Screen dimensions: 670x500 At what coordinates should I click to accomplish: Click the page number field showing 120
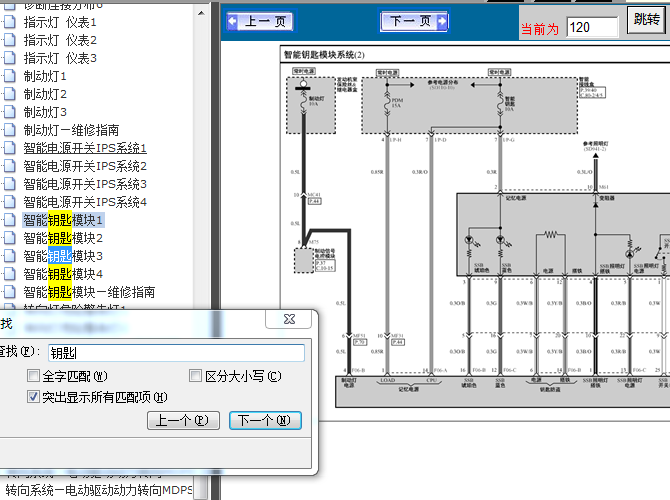click(592, 27)
